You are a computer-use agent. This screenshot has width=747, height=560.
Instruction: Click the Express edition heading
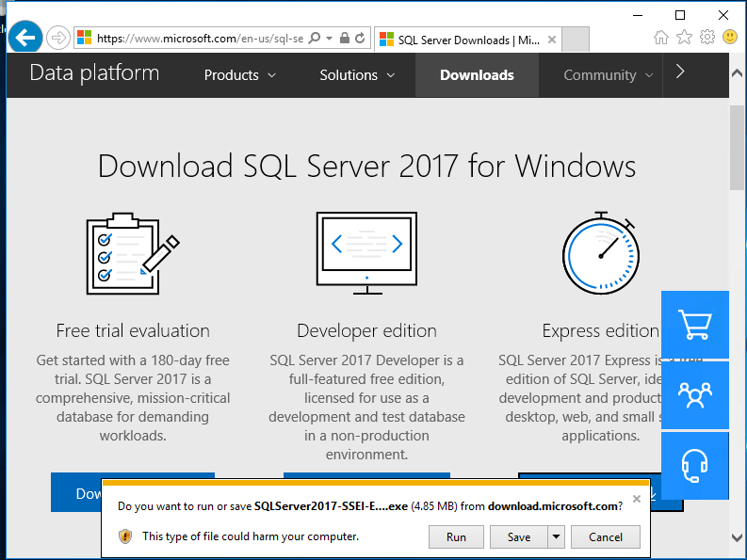(600, 331)
